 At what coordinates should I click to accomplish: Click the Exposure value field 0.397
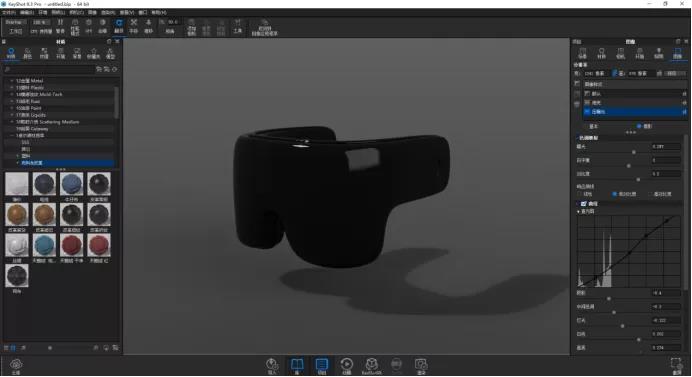(666, 147)
